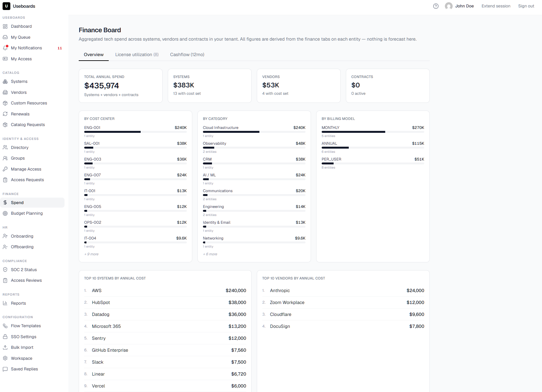Go to Budget Planning page
The image size is (542, 392).
(32, 213)
